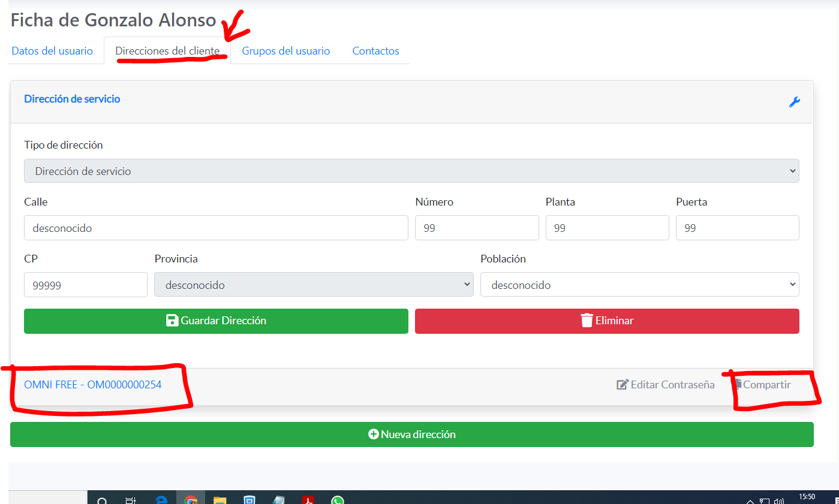
Task: Click the Guardar Dirección button
Action: pos(216,321)
